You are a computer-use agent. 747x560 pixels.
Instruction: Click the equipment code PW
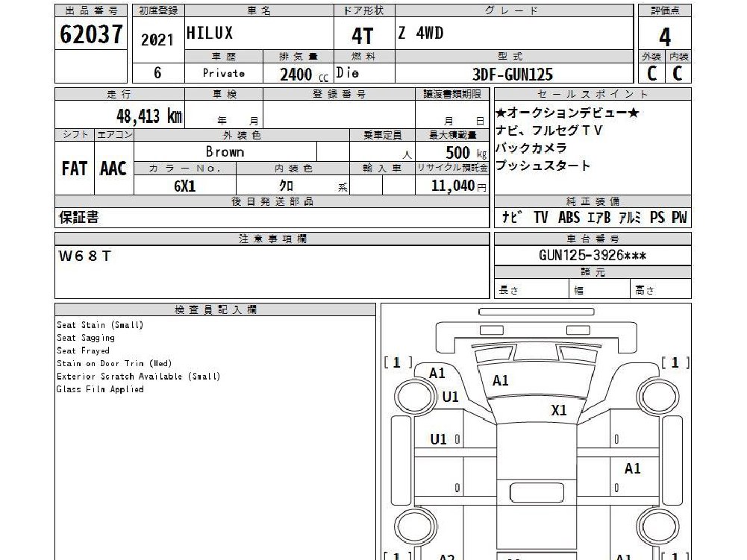pos(679,218)
